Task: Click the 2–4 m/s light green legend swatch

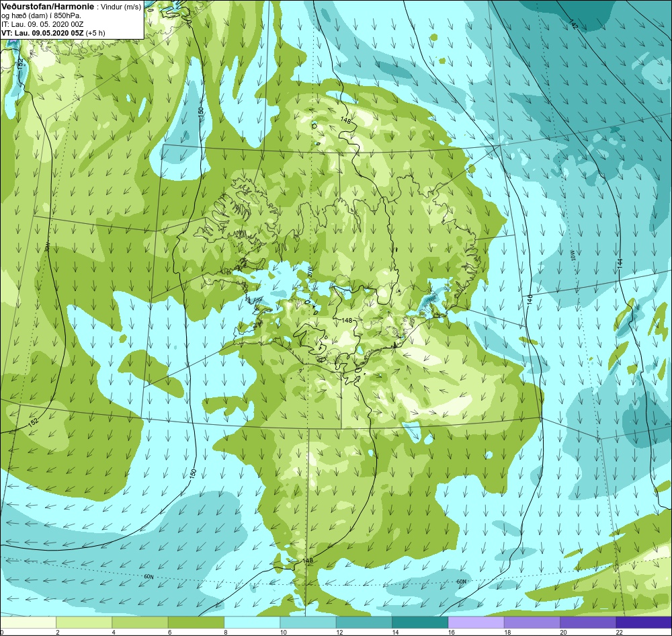Action: (x=84, y=622)
